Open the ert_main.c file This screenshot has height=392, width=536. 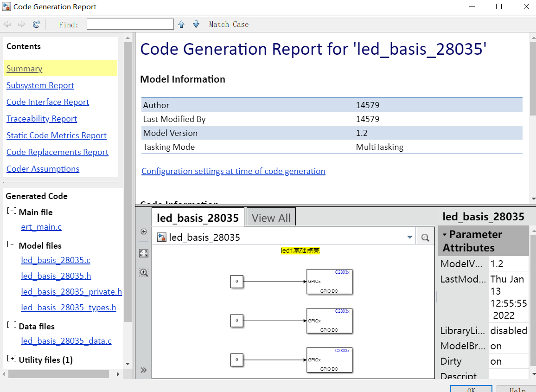41,227
